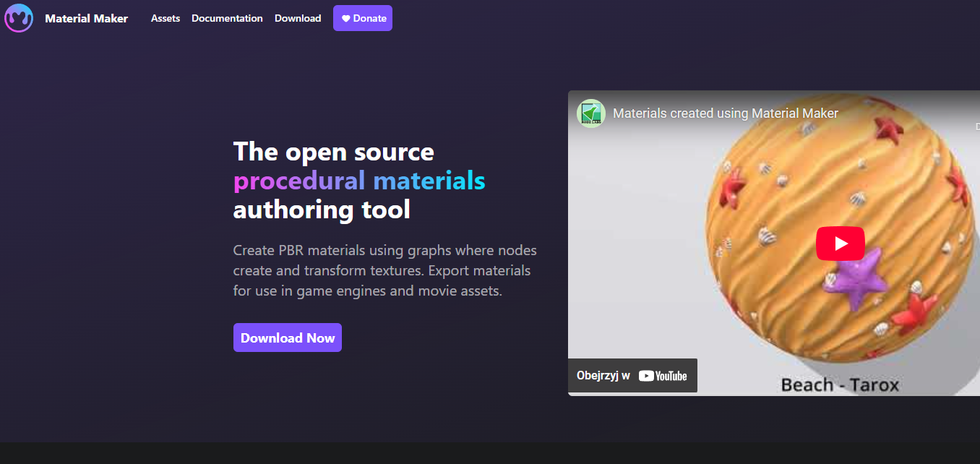Click the Material Maker logo icon
Viewport: 980px width, 464px height.
(19, 18)
